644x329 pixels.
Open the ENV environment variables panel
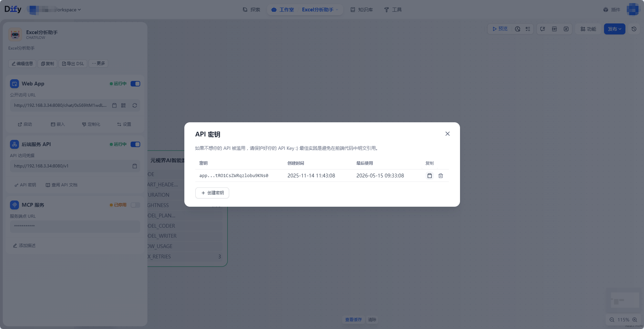(x=554, y=29)
